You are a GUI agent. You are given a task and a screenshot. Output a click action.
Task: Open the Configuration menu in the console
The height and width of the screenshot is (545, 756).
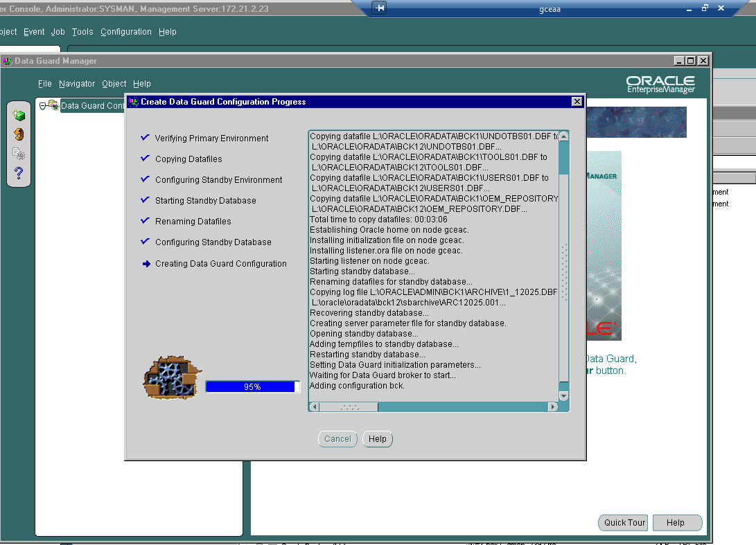click(x=125, y=32)
